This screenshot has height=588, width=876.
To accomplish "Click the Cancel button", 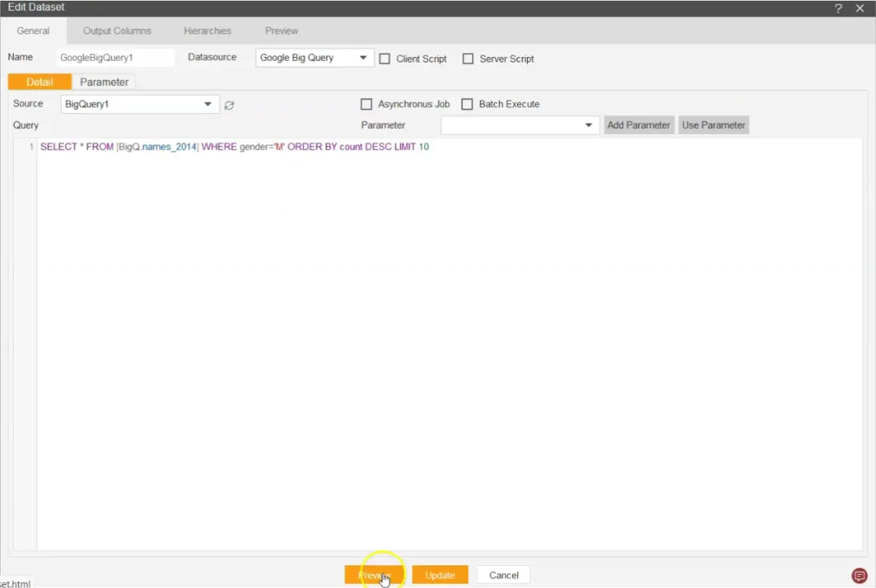I will (504, 575).
